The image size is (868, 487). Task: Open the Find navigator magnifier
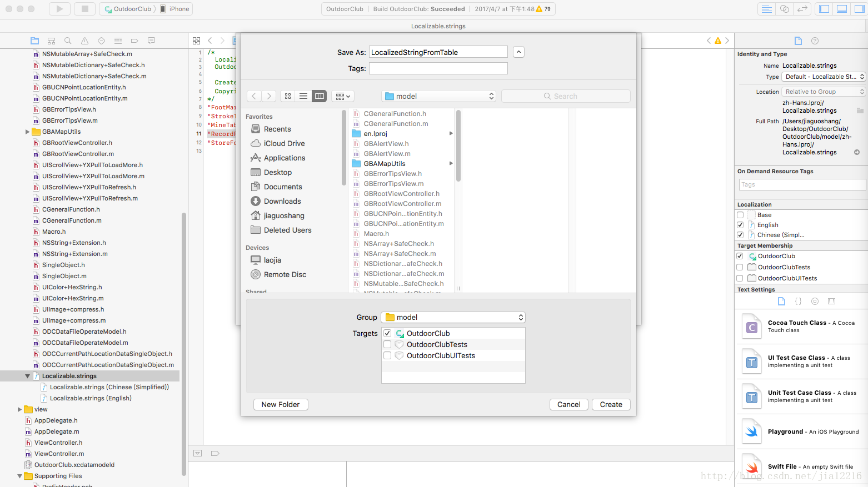click(68, 41)
